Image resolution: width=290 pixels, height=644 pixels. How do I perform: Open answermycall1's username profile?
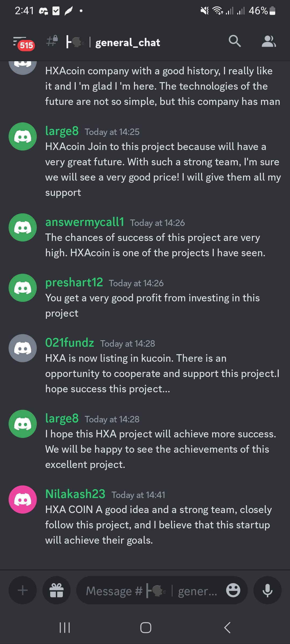pyautogui.click(x=85, y=222)
